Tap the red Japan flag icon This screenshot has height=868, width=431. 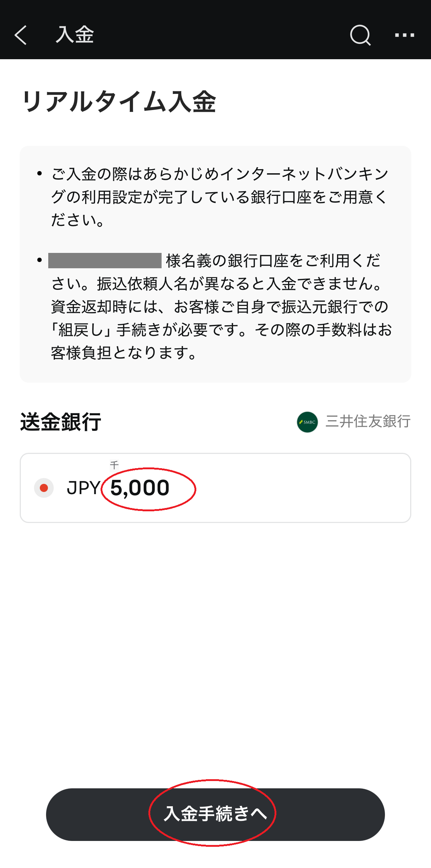[x=44, y=488]
